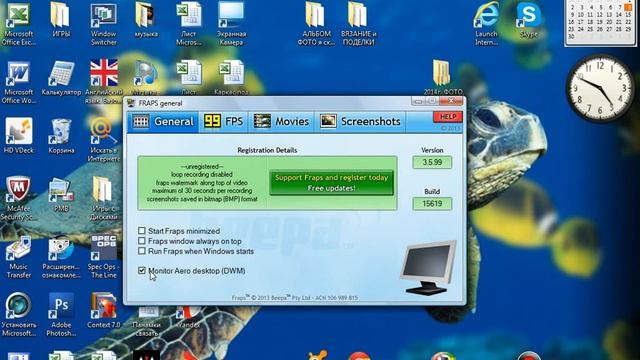Open Microsoft Office Excel desktop icon

click(x=18, y=24)
